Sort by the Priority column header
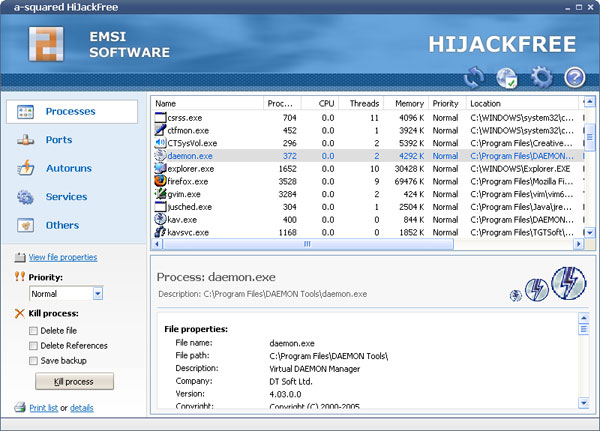This screenshot has width=600, height=431. coord(447,103)
